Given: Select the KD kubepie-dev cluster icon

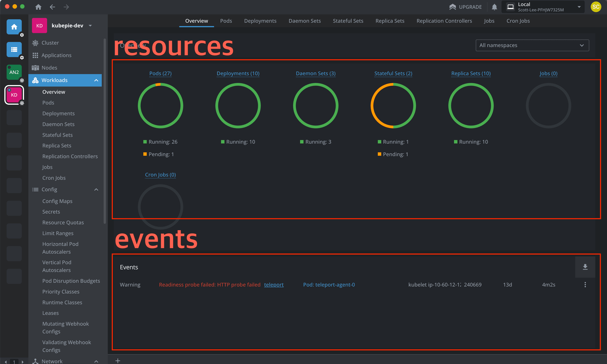Looking at the screenshot, I should [14, 95].
